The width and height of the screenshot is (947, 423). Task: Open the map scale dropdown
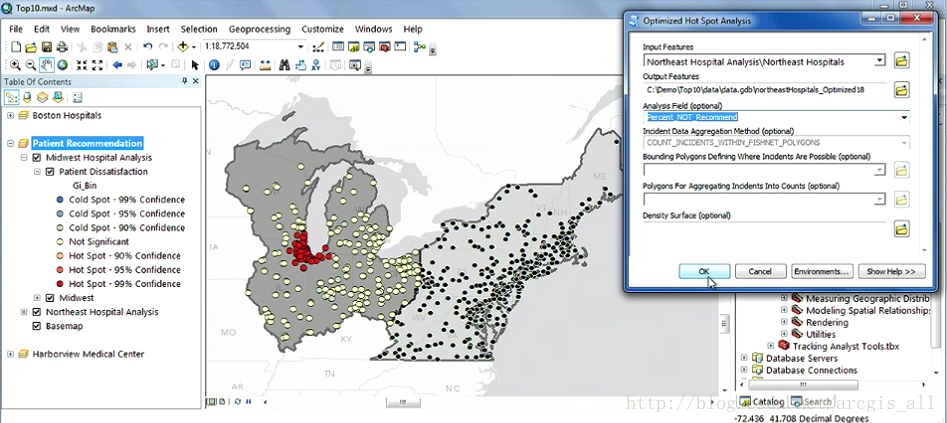point(300,47)
